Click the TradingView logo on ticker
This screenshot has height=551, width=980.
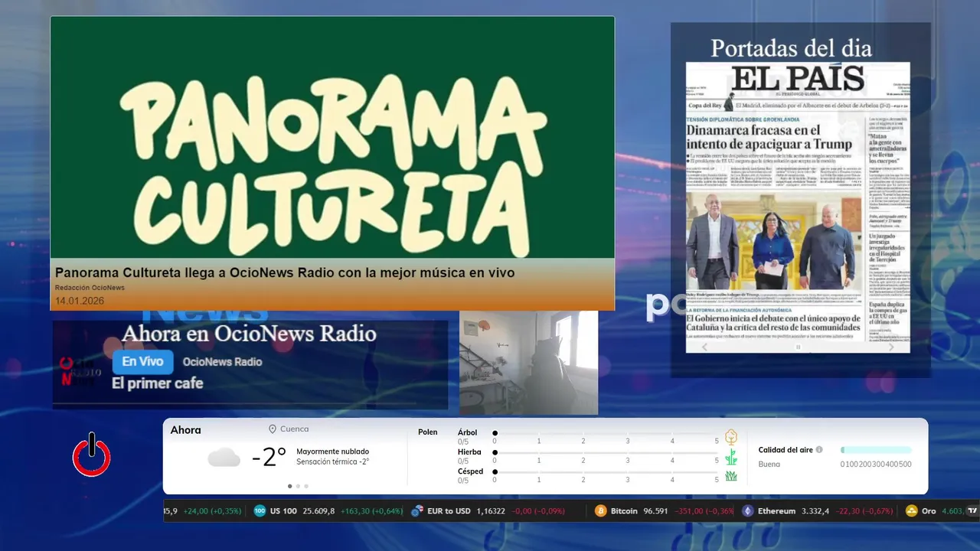pos(972,510)
